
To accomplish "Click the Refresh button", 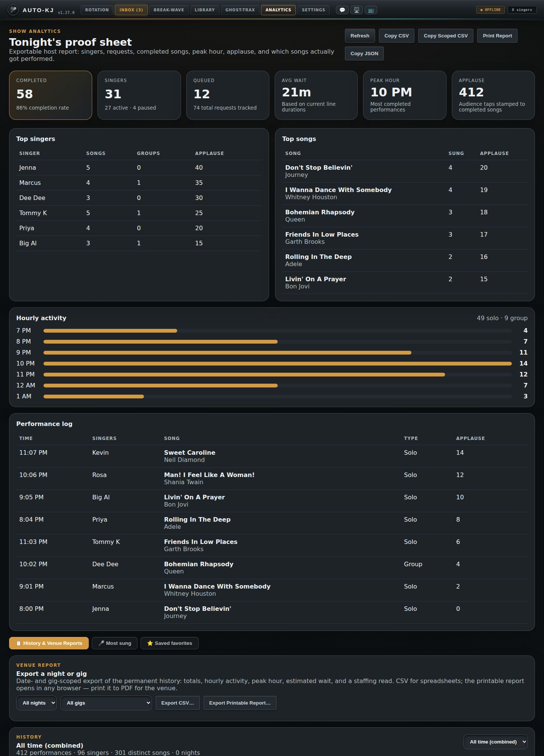I will [360, 36].
